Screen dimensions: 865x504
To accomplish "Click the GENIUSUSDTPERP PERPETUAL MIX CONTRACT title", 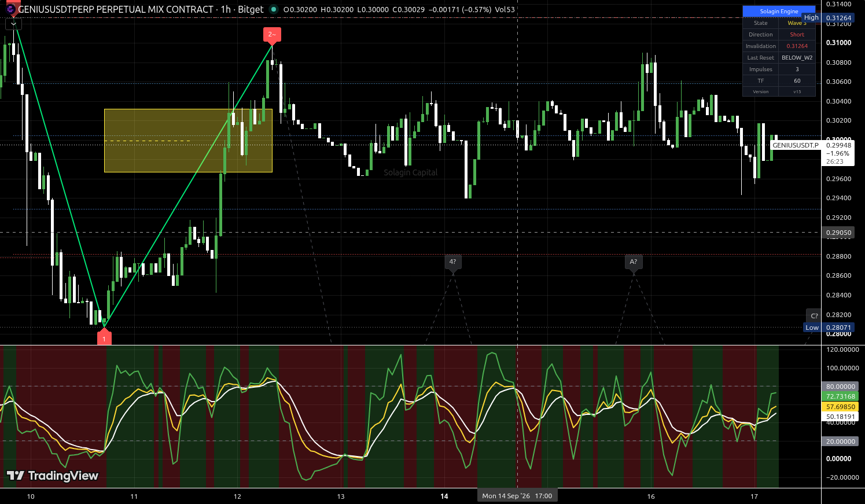I will pos(116,9).
